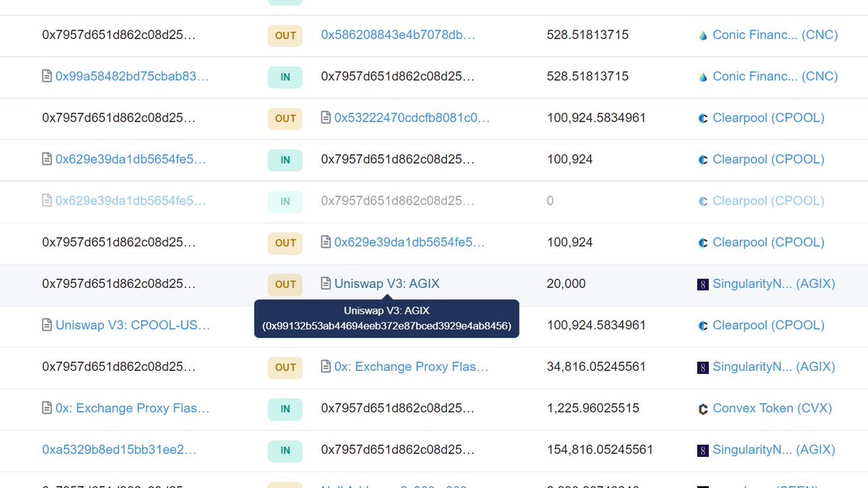Click the SingularityNET icon in the AGIX row

coord(702,283)
